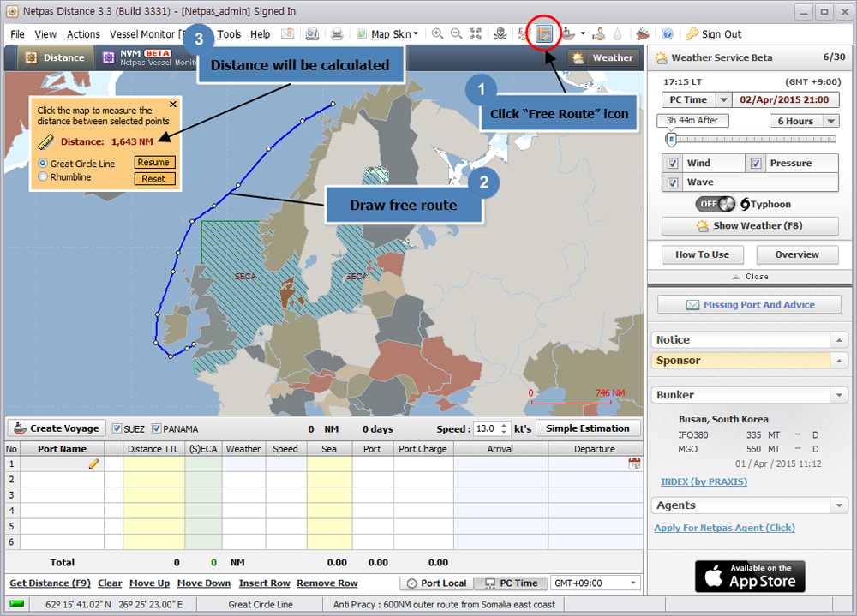Toggle the Wind checkbox
This screenshot has height=616, width=857.
673,164
